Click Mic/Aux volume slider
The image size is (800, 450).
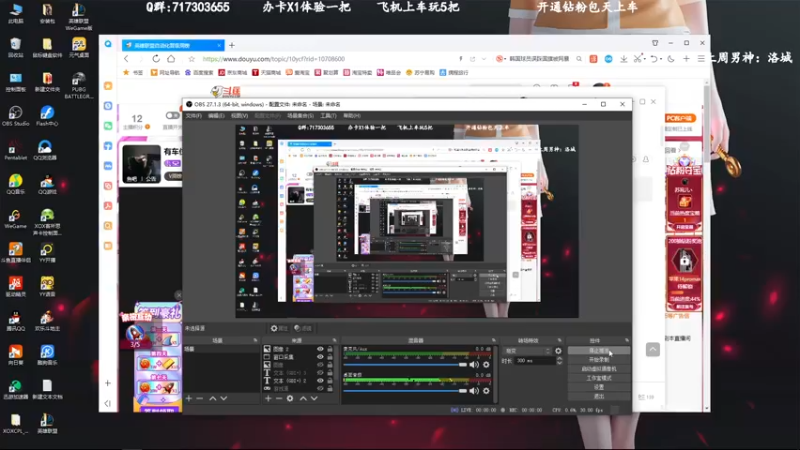coord(405,364)
